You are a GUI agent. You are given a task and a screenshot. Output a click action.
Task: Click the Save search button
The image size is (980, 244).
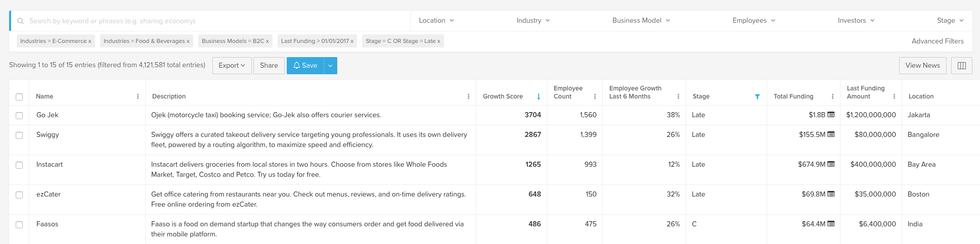(x=305, y=66)
